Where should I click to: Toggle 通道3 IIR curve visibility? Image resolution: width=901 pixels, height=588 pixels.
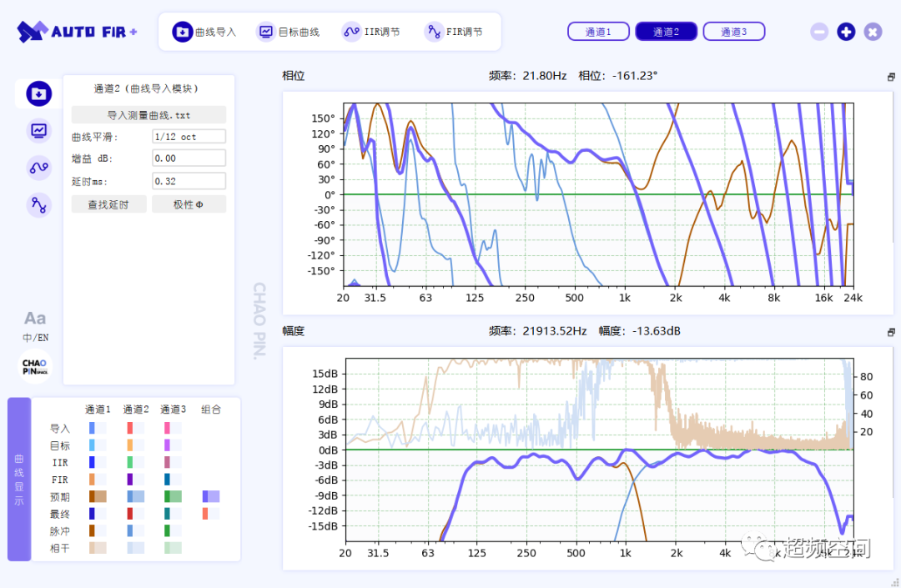point(173,462)
